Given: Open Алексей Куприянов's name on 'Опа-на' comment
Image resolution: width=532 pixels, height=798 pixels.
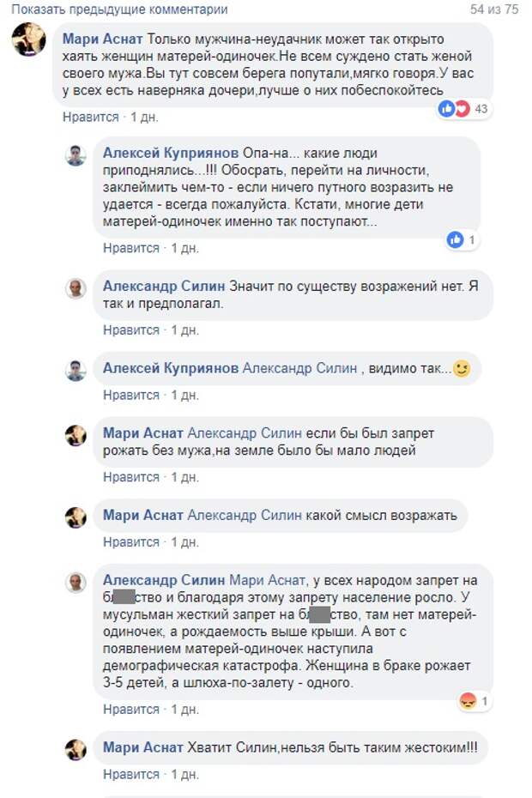Looking at the screenshot, I should (x=171, y=153).
